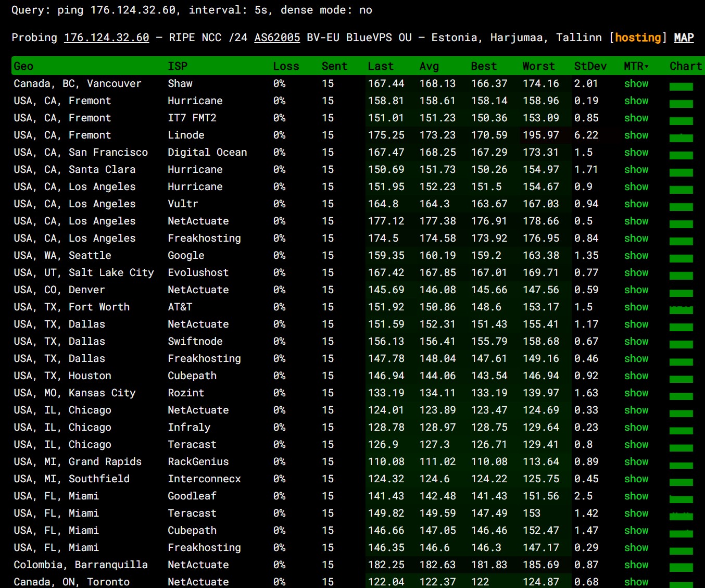705x588 pixels.
Task: Show MTR for Barranquilla NetActuate row
Action: click(x=636, y=565)
